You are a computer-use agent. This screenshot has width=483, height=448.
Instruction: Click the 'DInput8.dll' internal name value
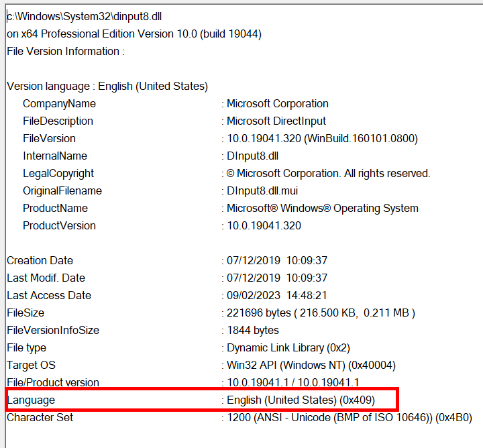(x=253, y=156)
